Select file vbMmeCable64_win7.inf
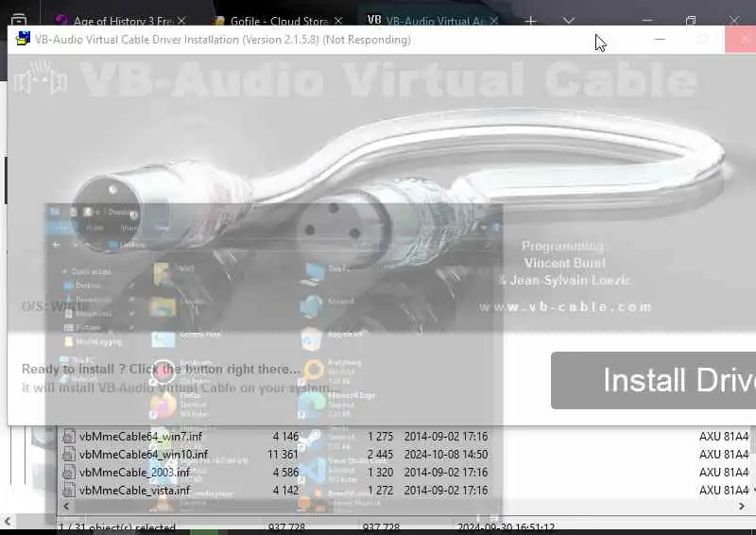 (x=141, y=437)
